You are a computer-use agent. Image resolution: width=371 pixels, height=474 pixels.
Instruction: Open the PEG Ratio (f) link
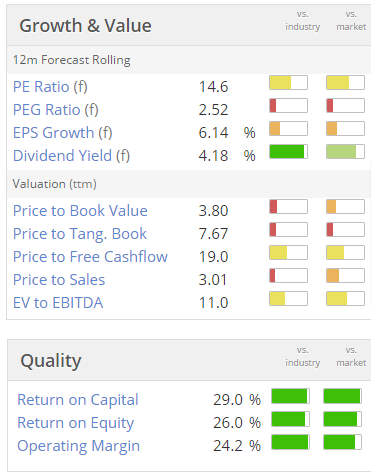56,110
